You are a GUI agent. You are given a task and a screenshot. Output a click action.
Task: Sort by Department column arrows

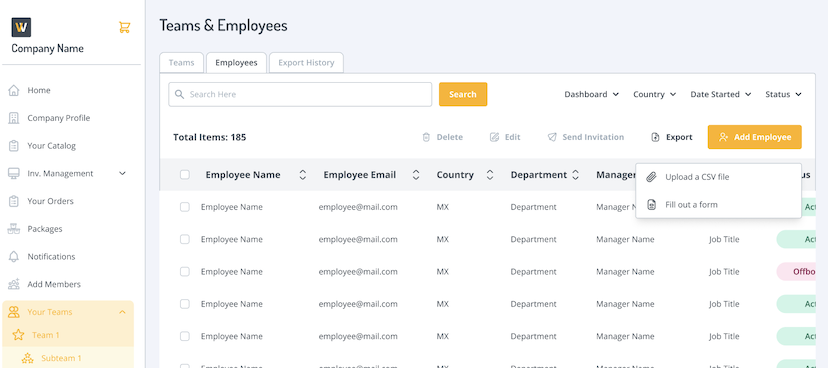[x=576, y=175]
